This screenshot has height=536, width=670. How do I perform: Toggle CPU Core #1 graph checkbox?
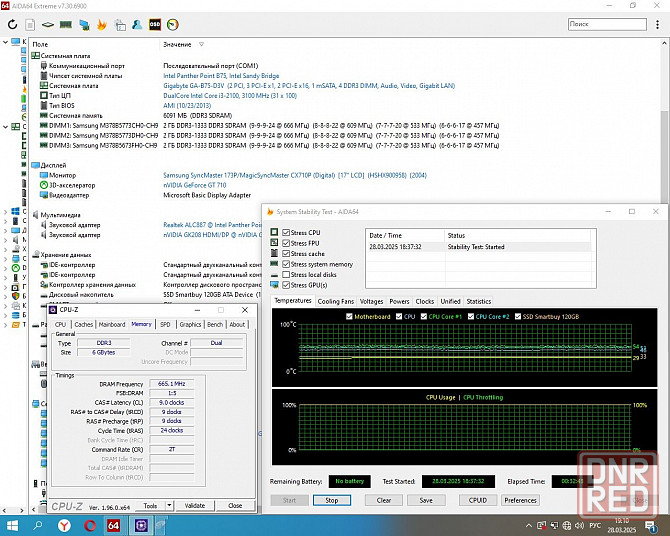pos(423,317)
